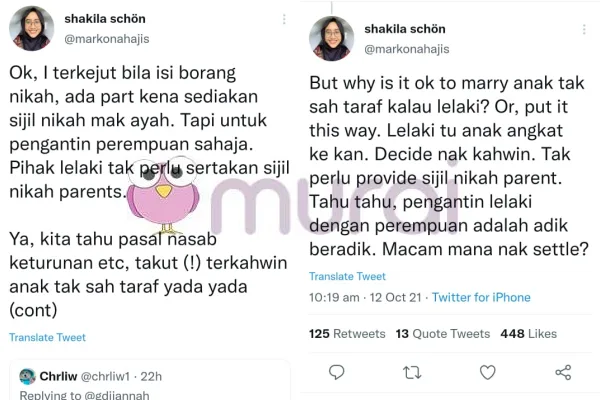Viewport: 600px width, 400px height.
Task: Show the 448 Likes list
Action: click(528, 333)
